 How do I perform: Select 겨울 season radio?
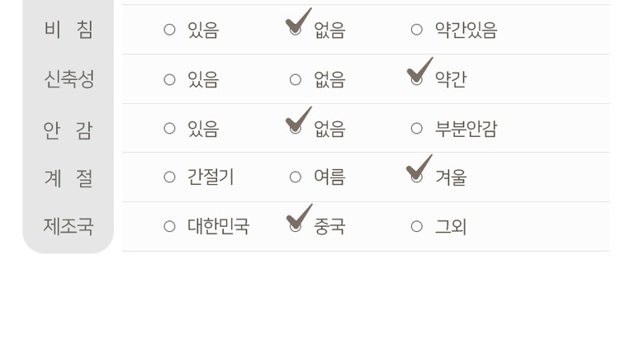(417, 177)
